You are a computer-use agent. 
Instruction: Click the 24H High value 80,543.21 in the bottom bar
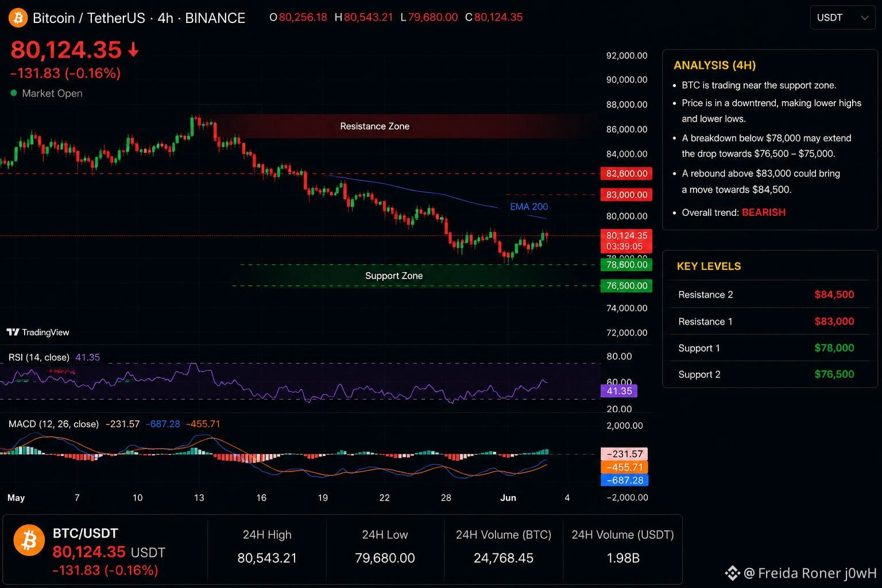[x=267, y=558]
